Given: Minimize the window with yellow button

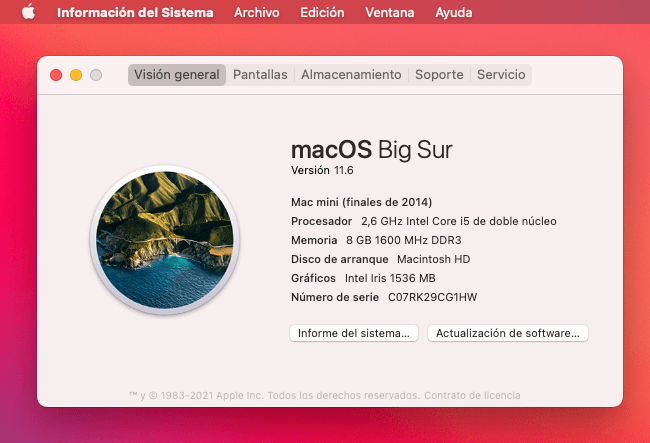Looking at the screenshot, I should tap(76, 75).
